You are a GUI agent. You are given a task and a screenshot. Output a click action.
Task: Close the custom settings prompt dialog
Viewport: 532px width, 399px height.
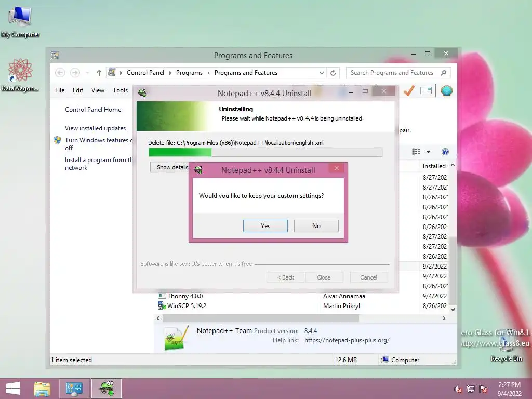pyautogui.click(x=336, y=168)
